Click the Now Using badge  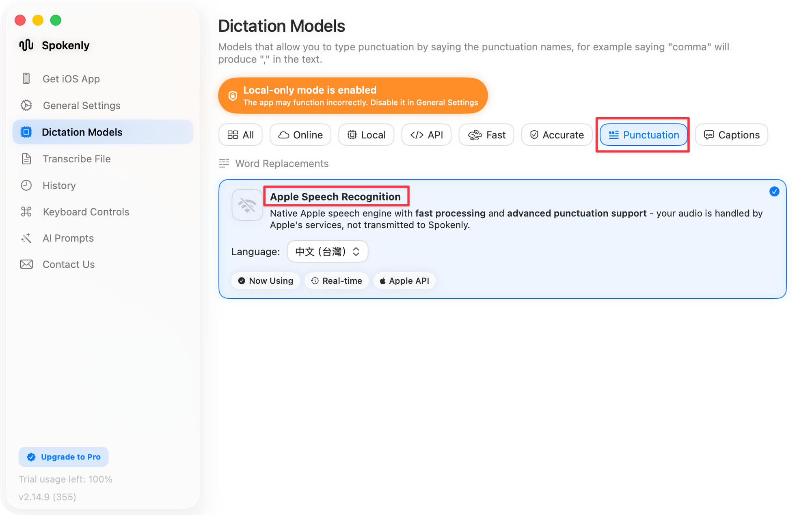265,280
